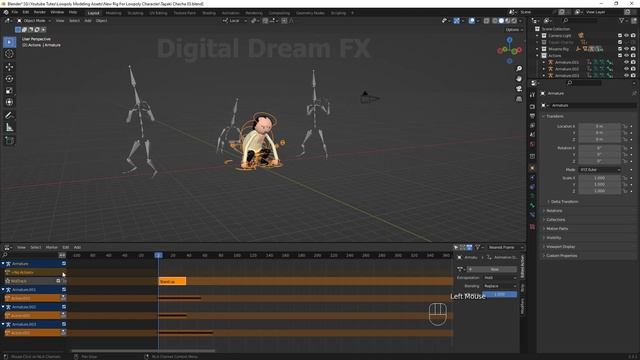Select the Annotate pencil tool
This screenshot has width=640, height=360.
click(x=9, y=116)
